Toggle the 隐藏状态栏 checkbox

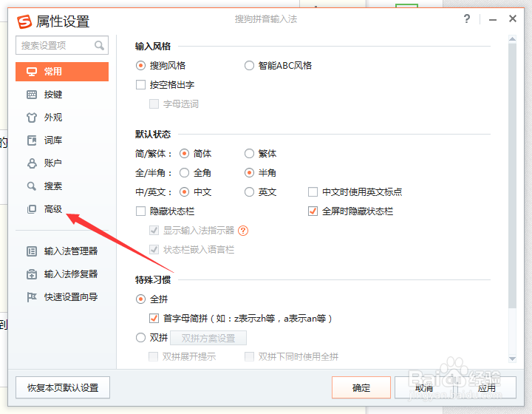tap(140, 211)
